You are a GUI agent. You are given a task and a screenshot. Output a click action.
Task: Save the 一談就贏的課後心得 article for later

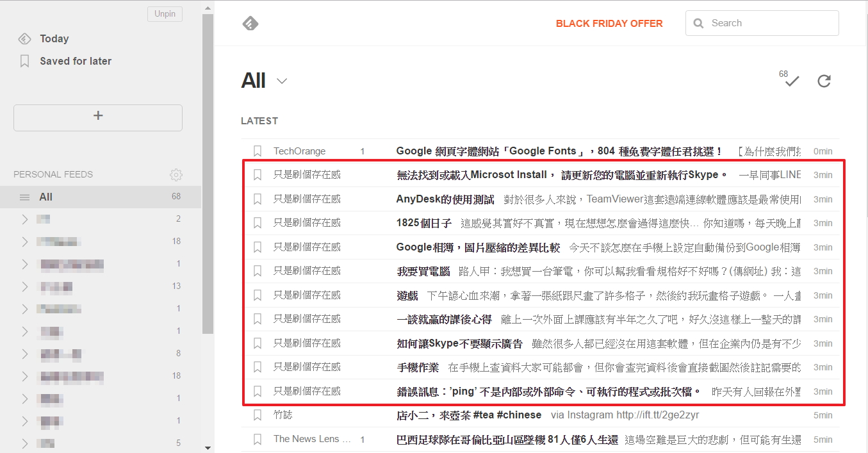tap(258, 319)
